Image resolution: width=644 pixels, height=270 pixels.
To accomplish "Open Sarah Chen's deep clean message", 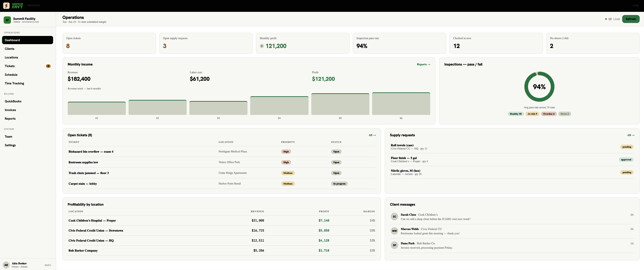I will (512, 217).
